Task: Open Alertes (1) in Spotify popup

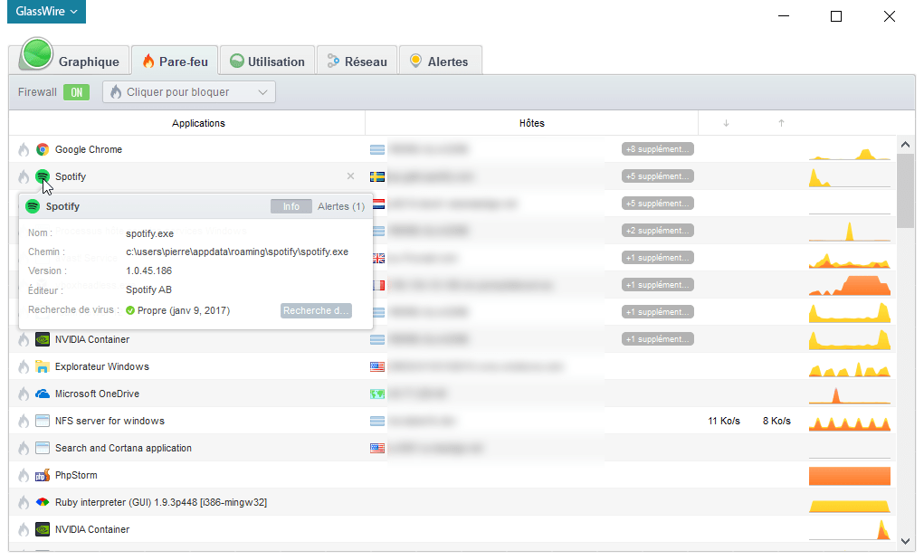Action: (341, 206)
